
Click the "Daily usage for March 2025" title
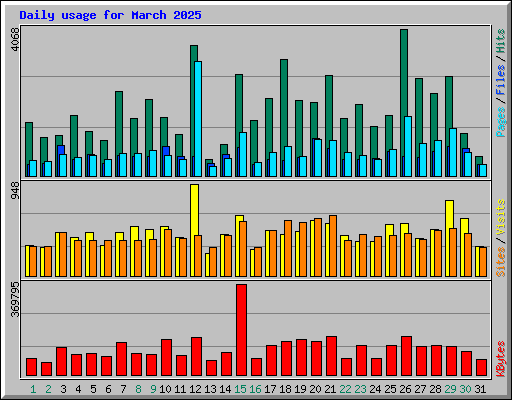110,15
